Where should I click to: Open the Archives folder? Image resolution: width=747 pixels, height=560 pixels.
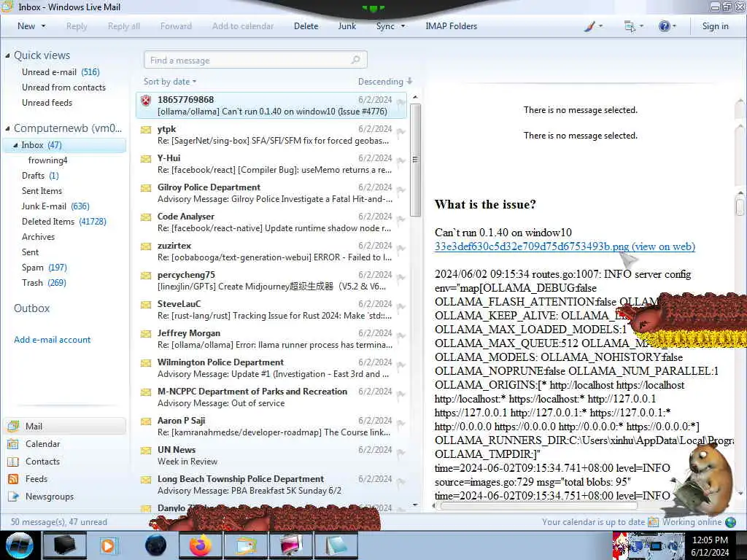pyautogui.click(x=38, y=237)
